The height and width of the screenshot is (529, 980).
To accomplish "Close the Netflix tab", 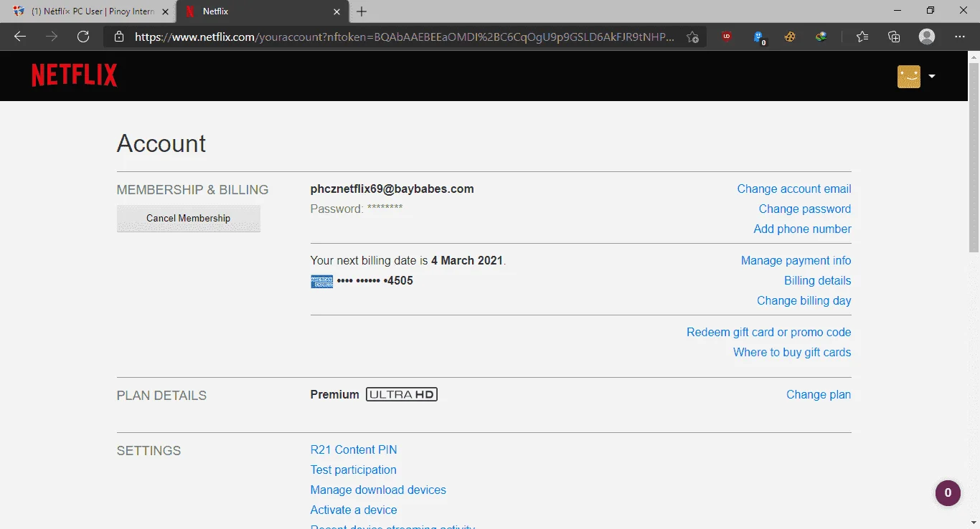I will 336,11.
